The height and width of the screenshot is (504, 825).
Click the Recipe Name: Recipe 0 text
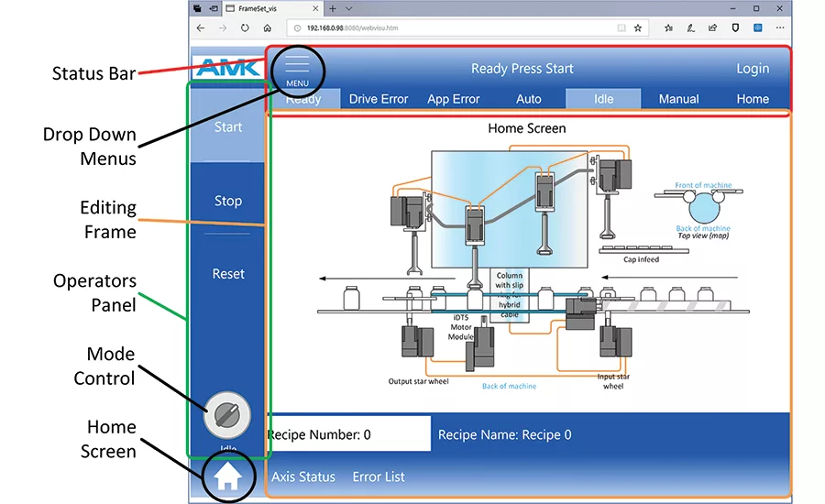pyautogui.click(x=504, y=434)
